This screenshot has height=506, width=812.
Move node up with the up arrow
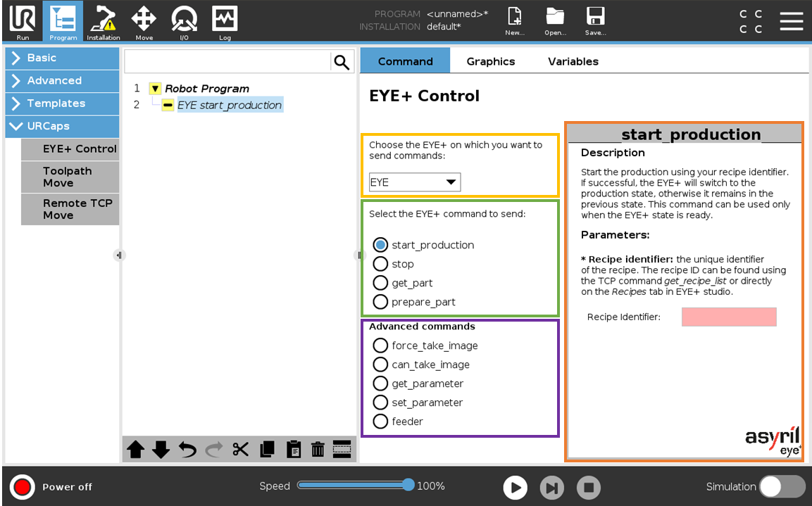[x=136, y=449]
